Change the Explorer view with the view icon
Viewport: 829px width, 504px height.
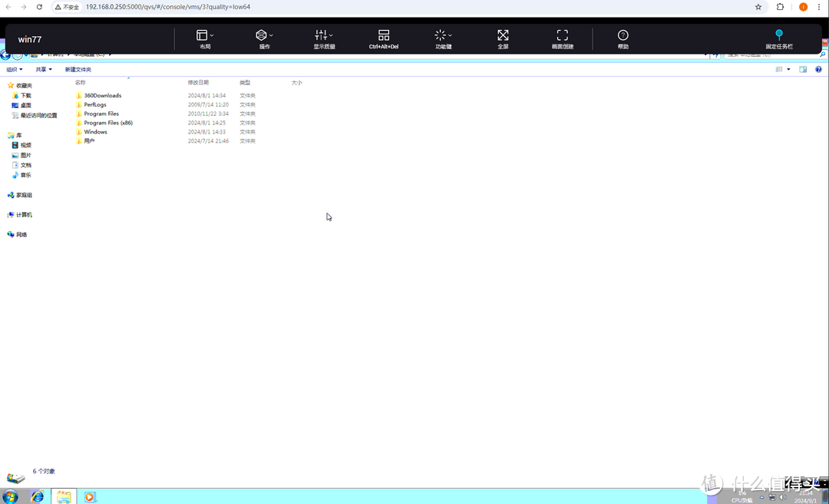click(x=779, y=69)
